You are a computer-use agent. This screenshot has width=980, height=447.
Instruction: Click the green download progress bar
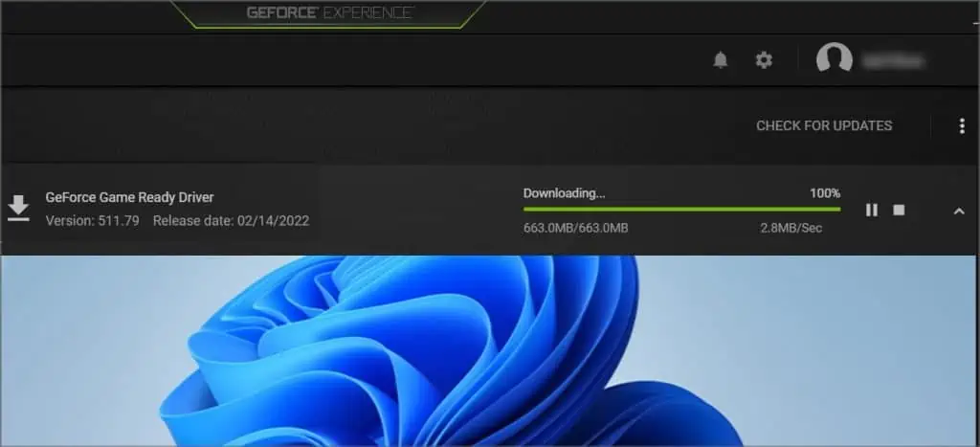click(x=681, y=209)
